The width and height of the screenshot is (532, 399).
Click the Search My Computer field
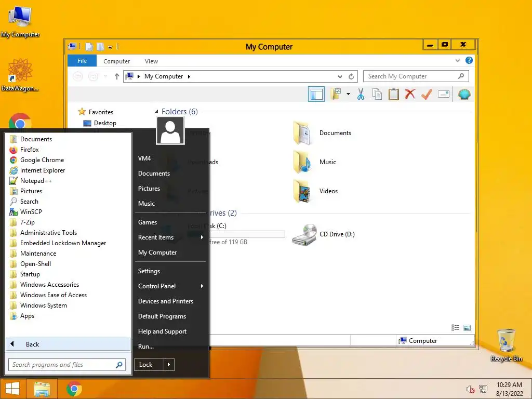(x=416, y=76)
